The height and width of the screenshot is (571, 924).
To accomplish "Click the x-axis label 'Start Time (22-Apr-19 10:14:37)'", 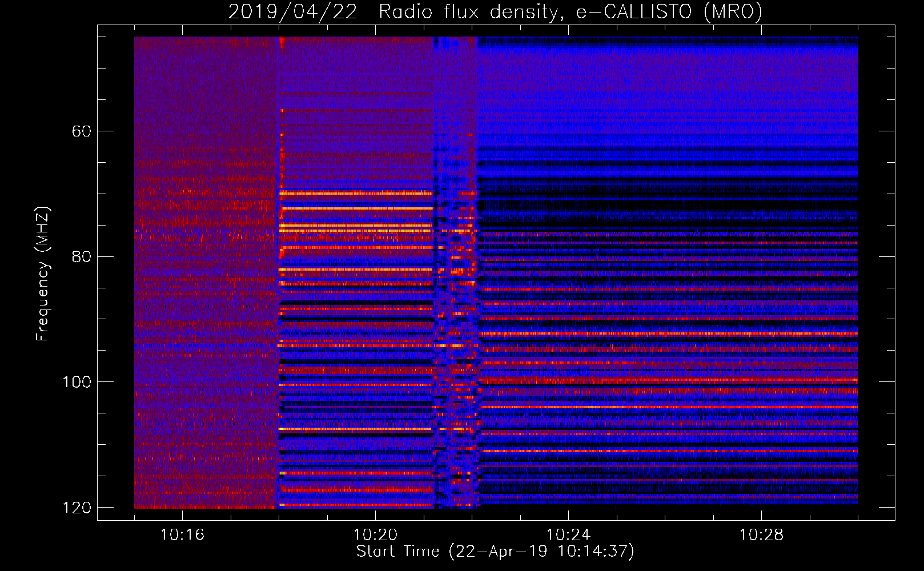I will pyautogui.click(x=495, y=552).
